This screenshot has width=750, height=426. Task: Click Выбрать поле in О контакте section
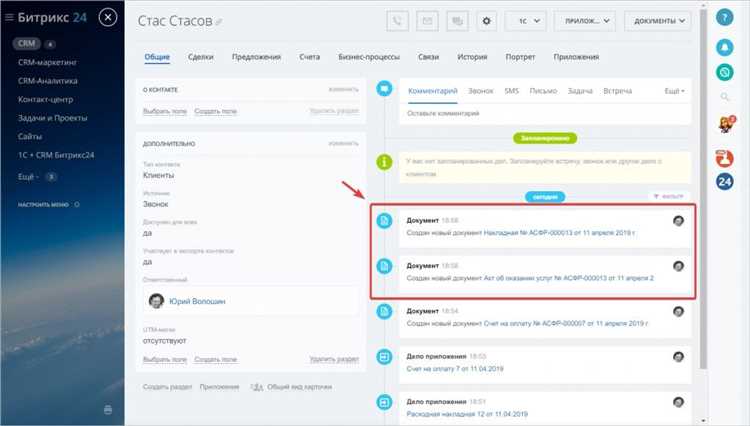click(x=165, y=111)
